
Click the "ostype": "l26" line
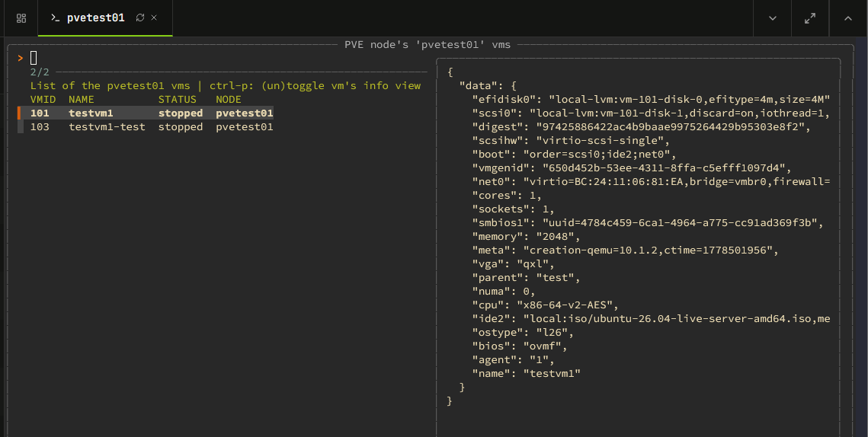pos(523,332)
